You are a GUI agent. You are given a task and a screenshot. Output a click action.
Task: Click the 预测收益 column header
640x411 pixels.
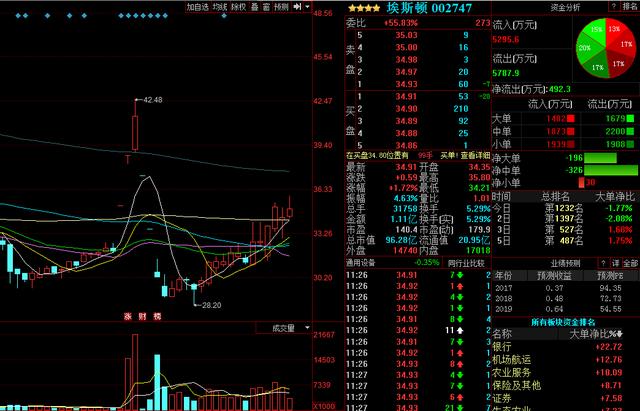pyautogui.click(x=554, y=276)
